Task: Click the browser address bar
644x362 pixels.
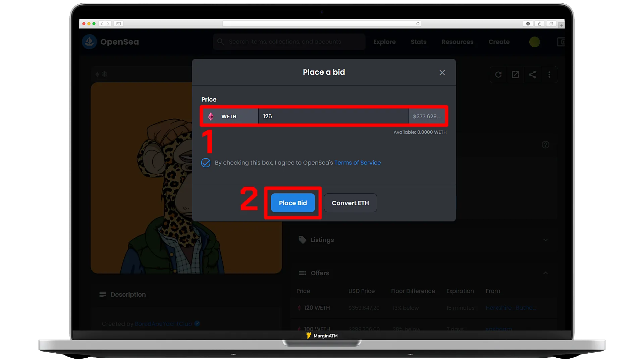Action: (321, 24)
